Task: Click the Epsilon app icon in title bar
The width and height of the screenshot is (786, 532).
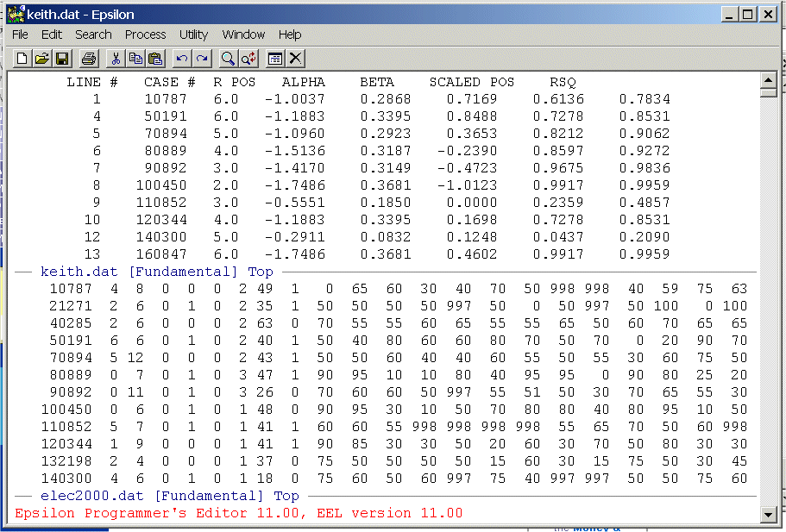Action: coord(16,14)
